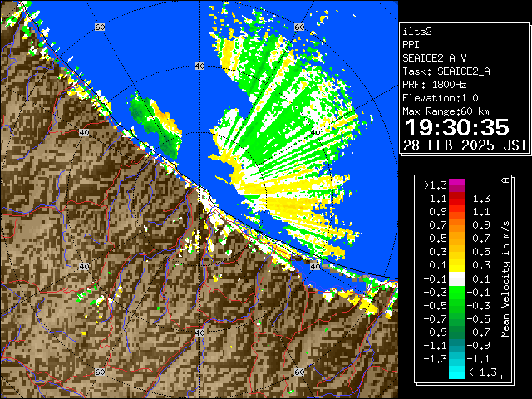
Task: Pick the cyan swatch at color bar bottom
Action: [x=457, y=372]
